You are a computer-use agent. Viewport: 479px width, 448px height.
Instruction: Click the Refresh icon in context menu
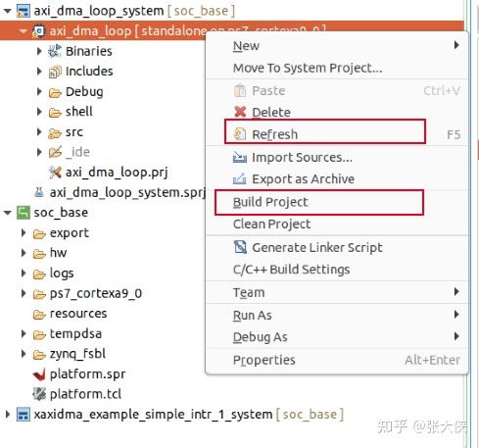240,134
